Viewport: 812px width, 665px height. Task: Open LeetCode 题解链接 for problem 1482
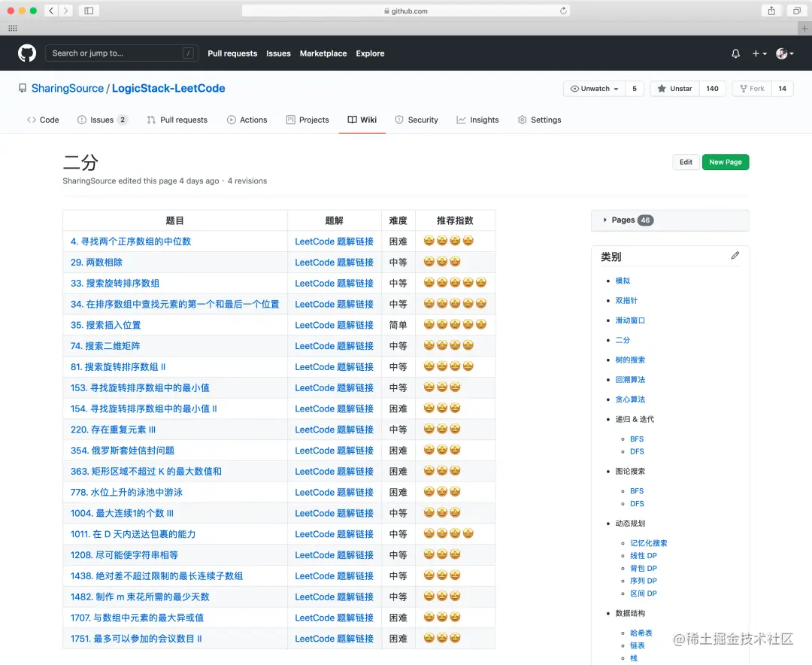tap(334, 597)
